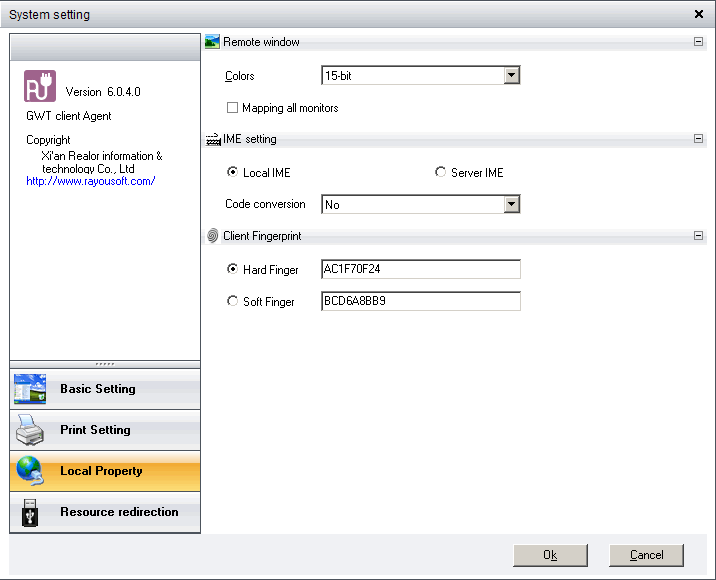Click the Resource redirection USB icon
The width and height of the screenshot is (716, 580).
pyautogui.click(x=30, y=512)
